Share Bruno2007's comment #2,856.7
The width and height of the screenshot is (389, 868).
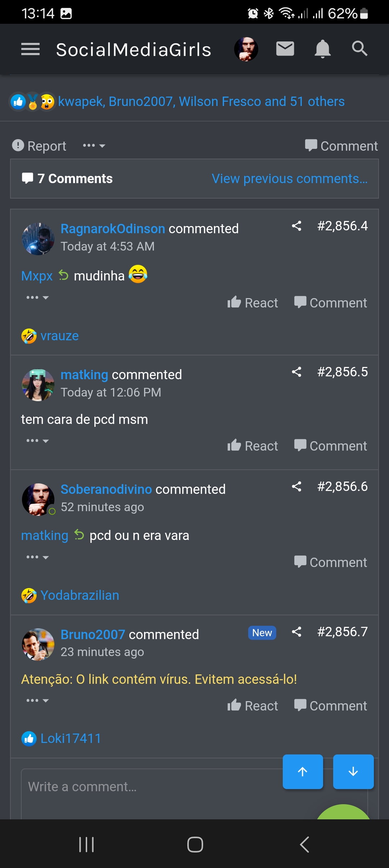click(x=296, y=632)
